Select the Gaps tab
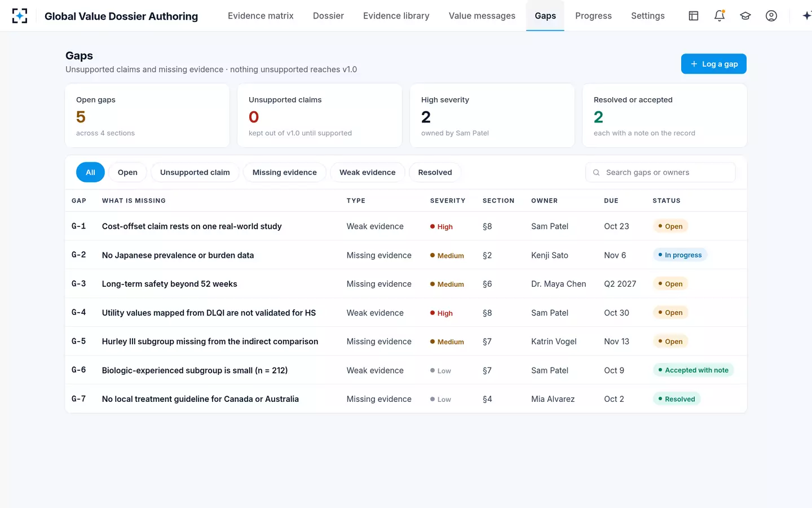812x508 pixels. pos(545,16)
